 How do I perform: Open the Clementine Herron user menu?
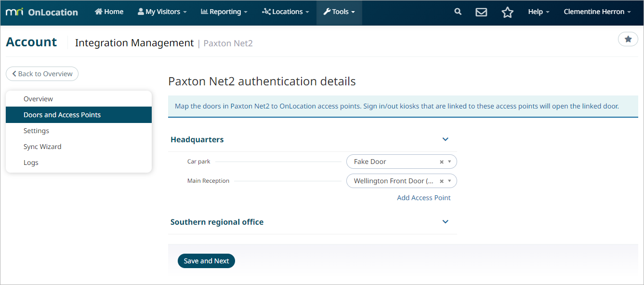pyautogui.click(x=597, y=12)
